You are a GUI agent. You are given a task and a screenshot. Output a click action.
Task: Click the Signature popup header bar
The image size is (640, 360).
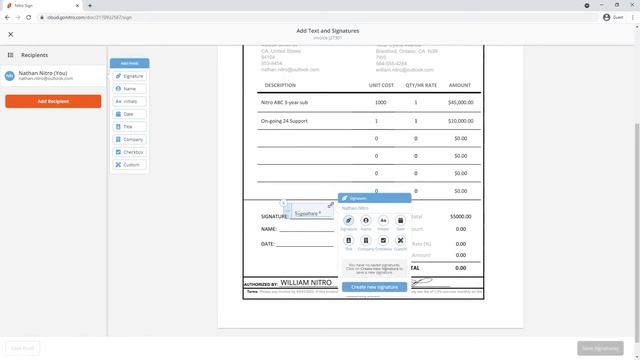pos(374,198)
